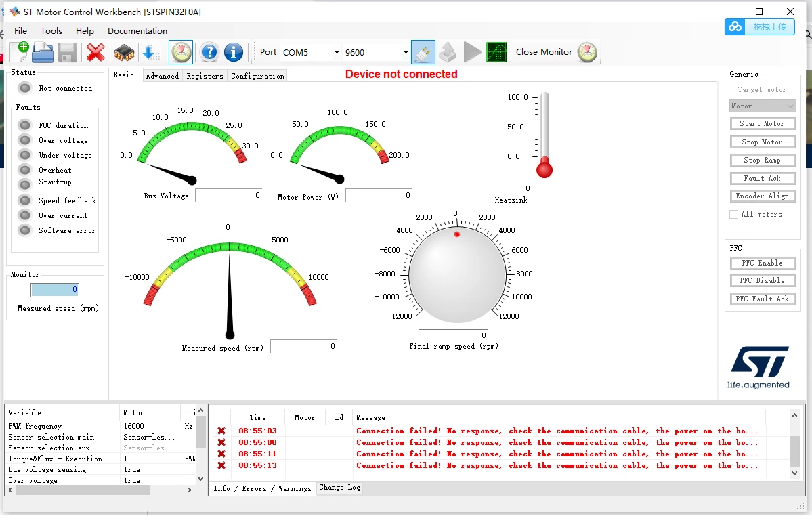812x531 pixels.
Task: Click the blue down-arrow generation icon
Action: click(x=151, y=52)
